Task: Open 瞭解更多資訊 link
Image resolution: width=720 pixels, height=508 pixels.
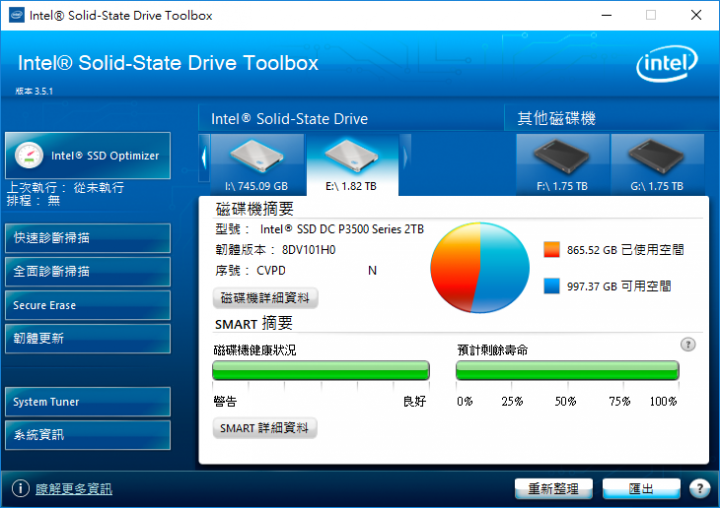Action: click(x=74, y=489)
